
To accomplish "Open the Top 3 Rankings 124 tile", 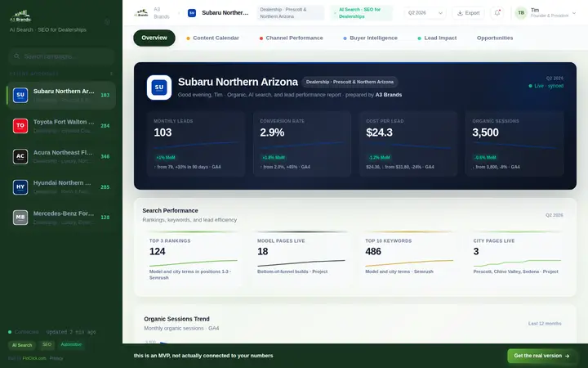I will [x=193, y=258].
